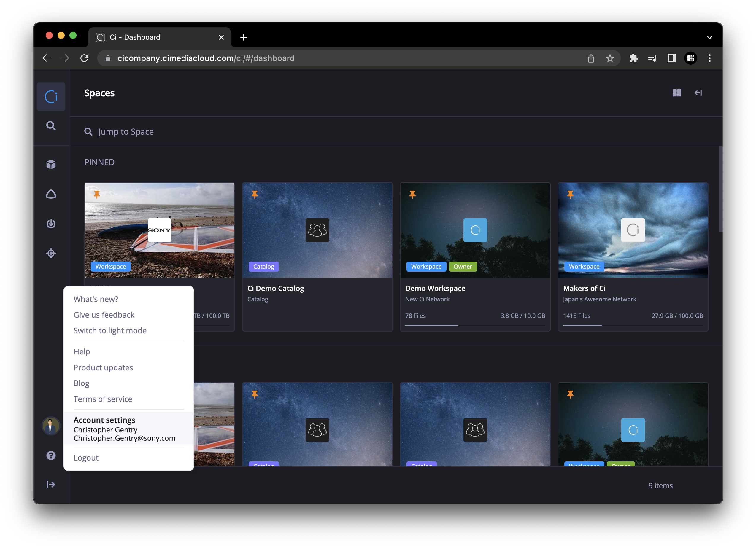Click the Workspace badge on the Sony card
The height and width of the screenshot is (548, 756).
click(x=111, y=267)
